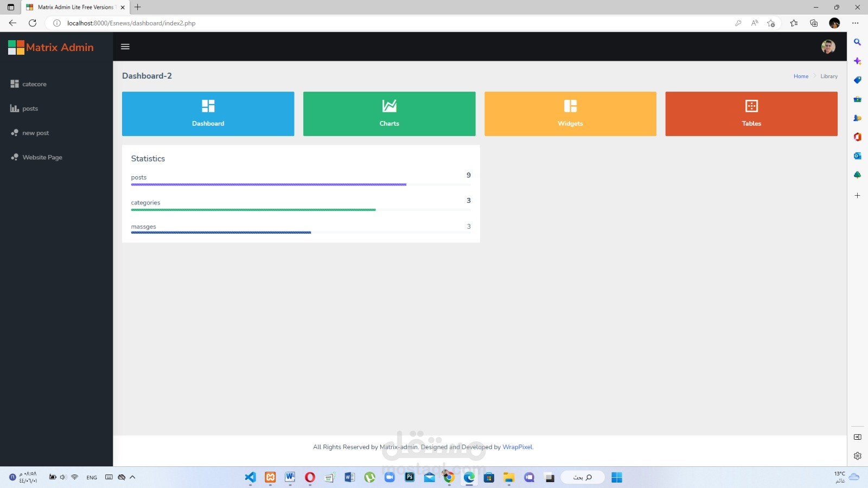Open the tab actions menu icon

tap(11, 7)
